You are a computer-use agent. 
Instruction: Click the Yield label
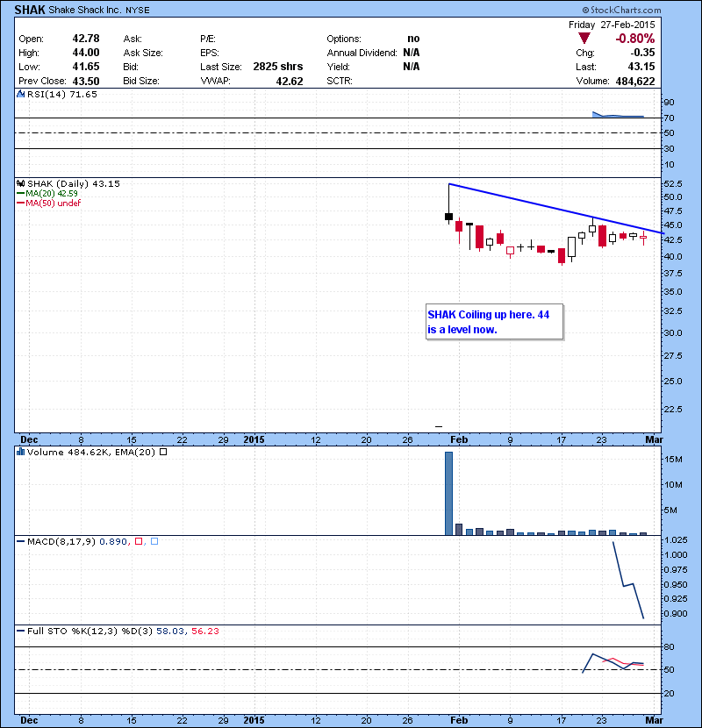point(338,67)
